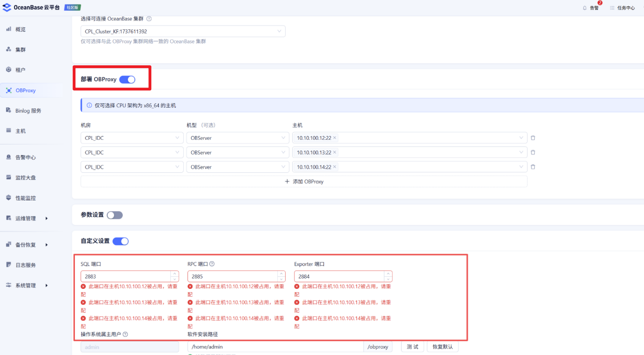Click the OceanBase logo icon
644x355 pixels.
[x=7, y=7]
